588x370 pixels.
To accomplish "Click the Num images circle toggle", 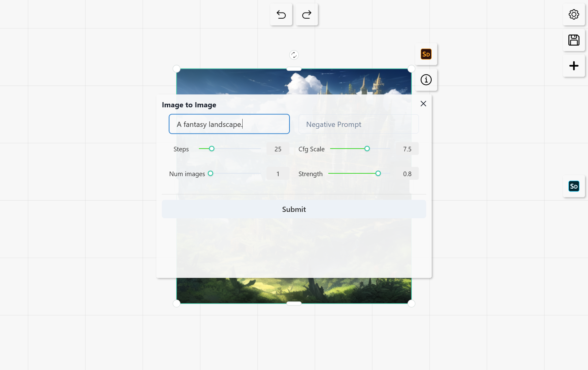I will pos(211,173).
